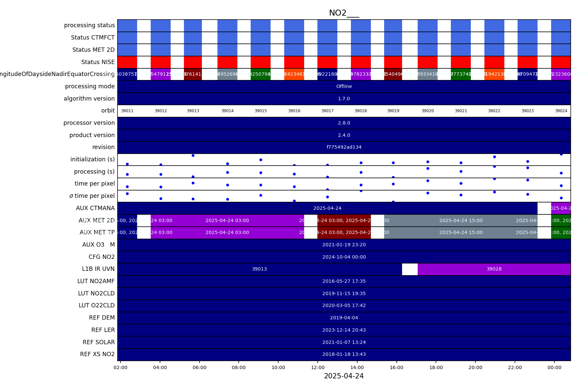588x392 pixels.
Task: Click the purple L1B IR UVN 39028 block
Action: pos(494,269)
